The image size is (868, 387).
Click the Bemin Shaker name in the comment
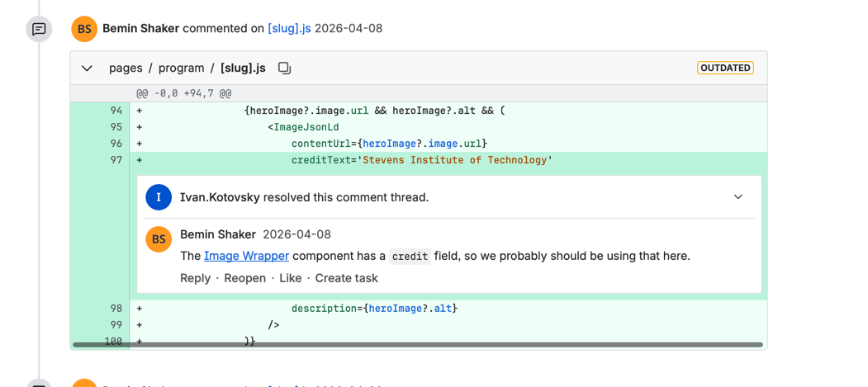point(218,234)
